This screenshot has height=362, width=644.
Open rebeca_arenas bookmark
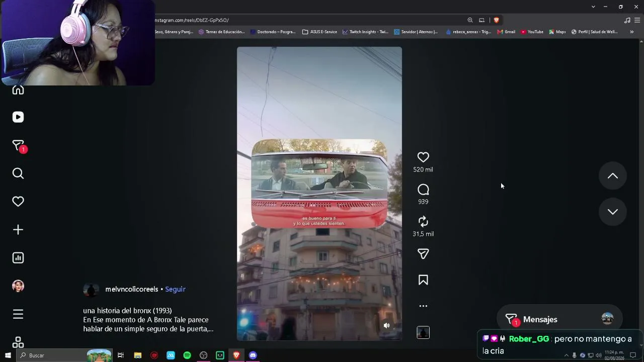click(468, 32)
